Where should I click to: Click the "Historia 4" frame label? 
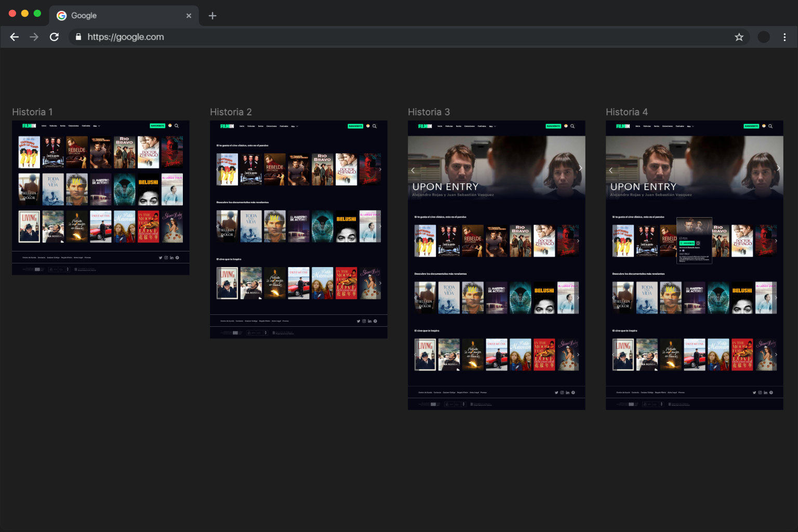click(x=627, y=112)
